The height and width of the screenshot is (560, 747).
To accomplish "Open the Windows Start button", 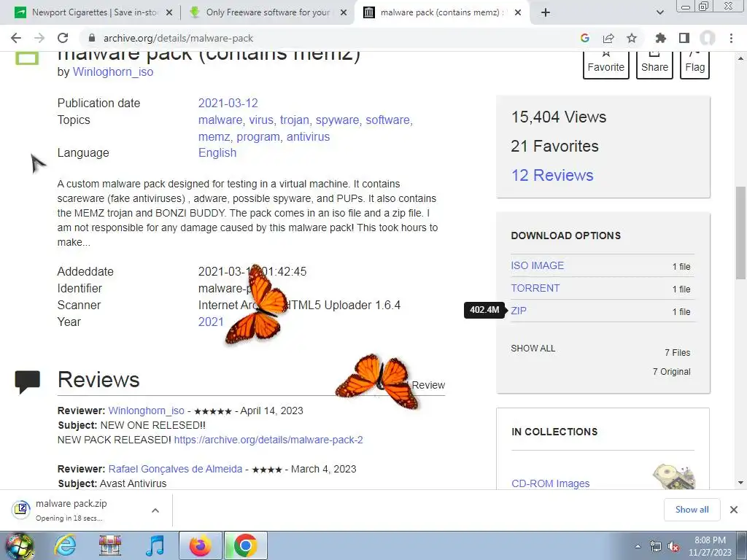I will pos(18,545).
